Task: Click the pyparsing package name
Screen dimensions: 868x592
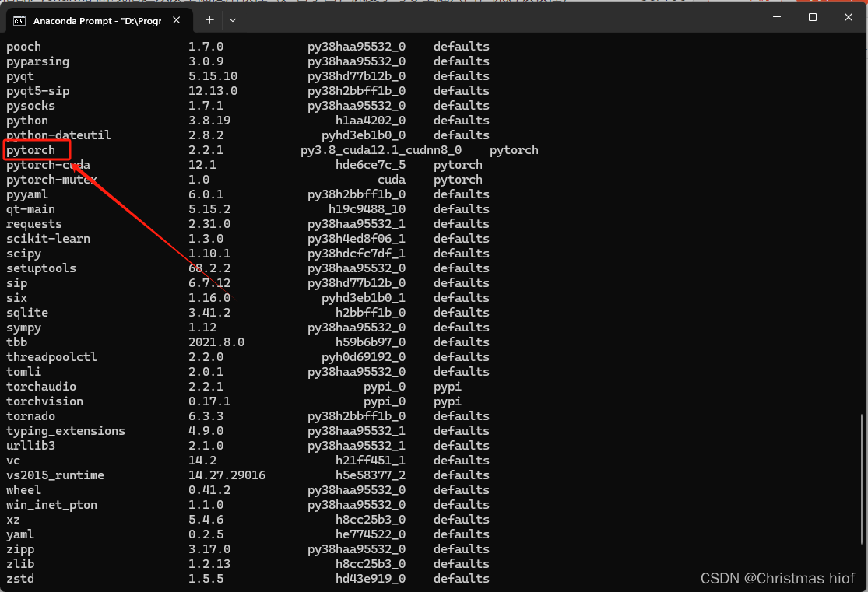Action: point(37,61)
